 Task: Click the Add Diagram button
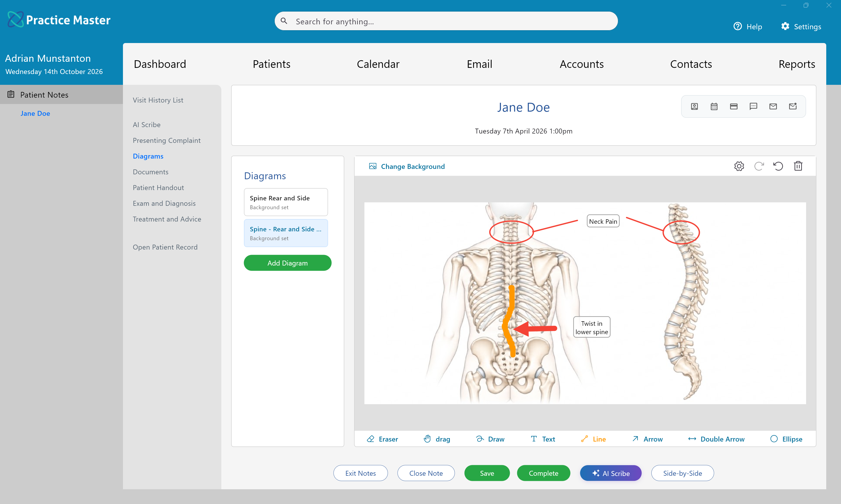pyautogui.click(x=287, y=263)
